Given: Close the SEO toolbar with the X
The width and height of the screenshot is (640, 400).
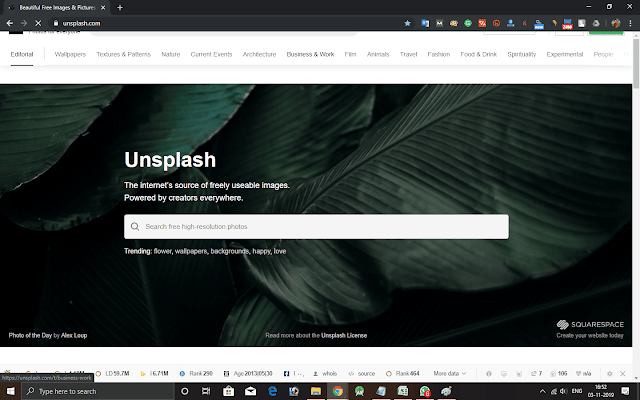Looking at the screenshot, I should [622, 373].
